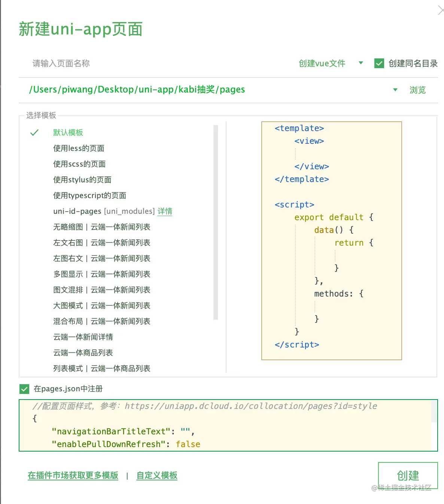Image resolution: width=444 pixels, height=504 pixels.
Task: Select the 使用scss的页面 template
Action: [79, 164]
